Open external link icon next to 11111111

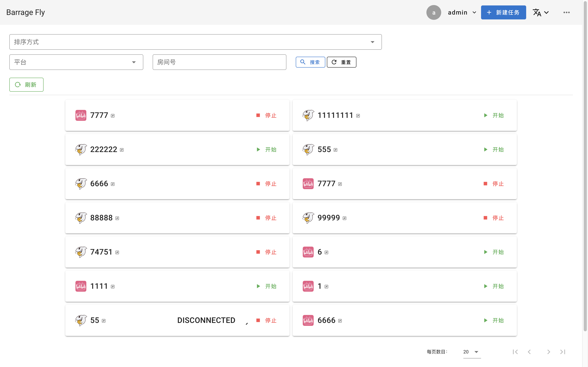point(358,116)
